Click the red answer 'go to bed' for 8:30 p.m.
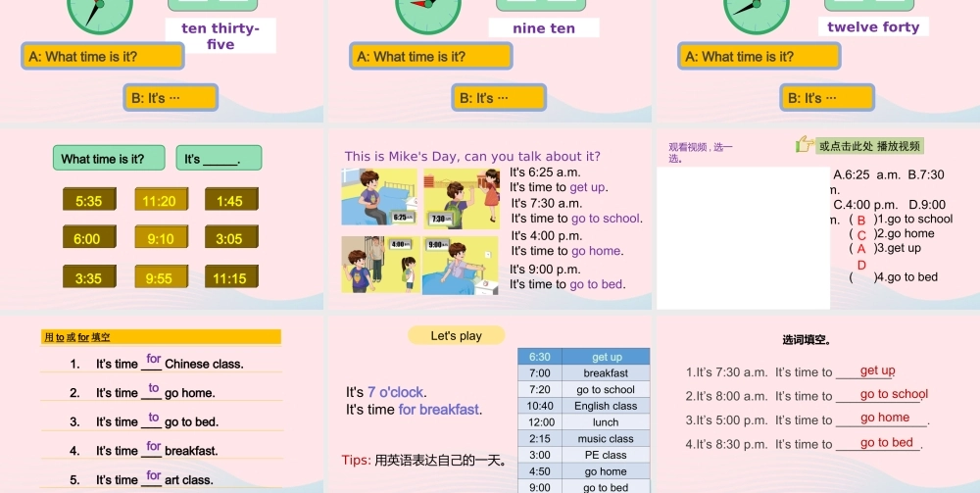The width and height of the screenshot is (980, 493). pyautogui.click(x=887, y=442)
